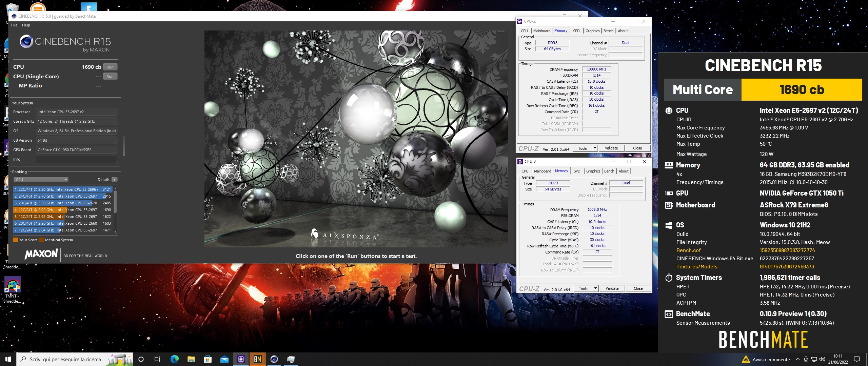The height and width of the screenshot is (366, 868).
Task: Click the System Timers stopwatch icon
Action: coord(669,278)
